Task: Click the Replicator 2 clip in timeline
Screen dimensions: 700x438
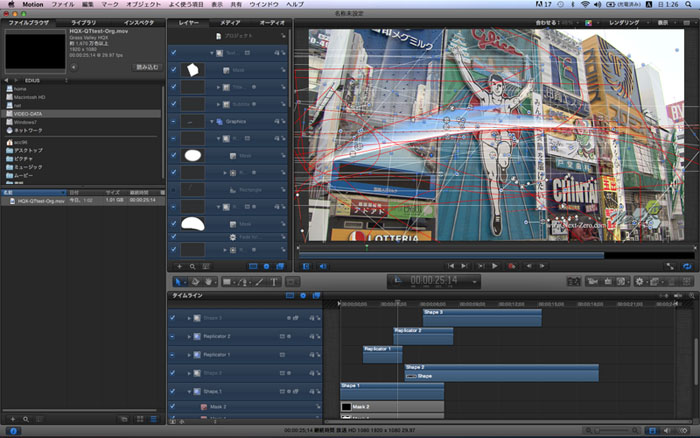Action: point(423,336)
